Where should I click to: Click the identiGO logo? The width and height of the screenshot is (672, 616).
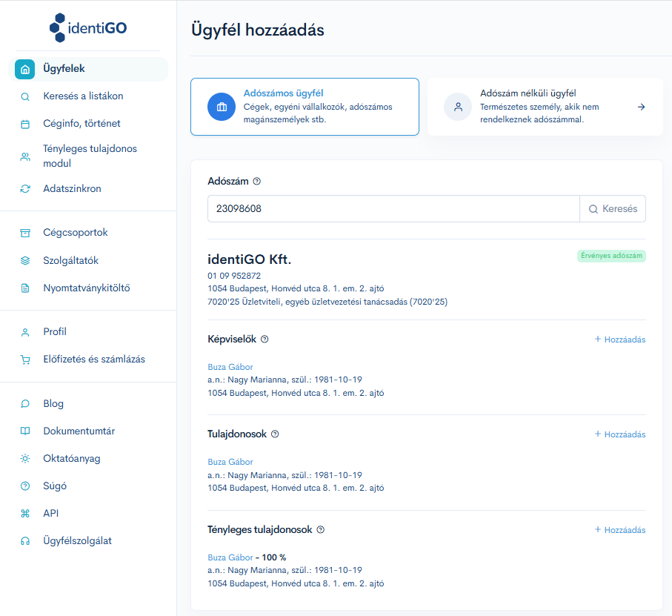point(88,28)
